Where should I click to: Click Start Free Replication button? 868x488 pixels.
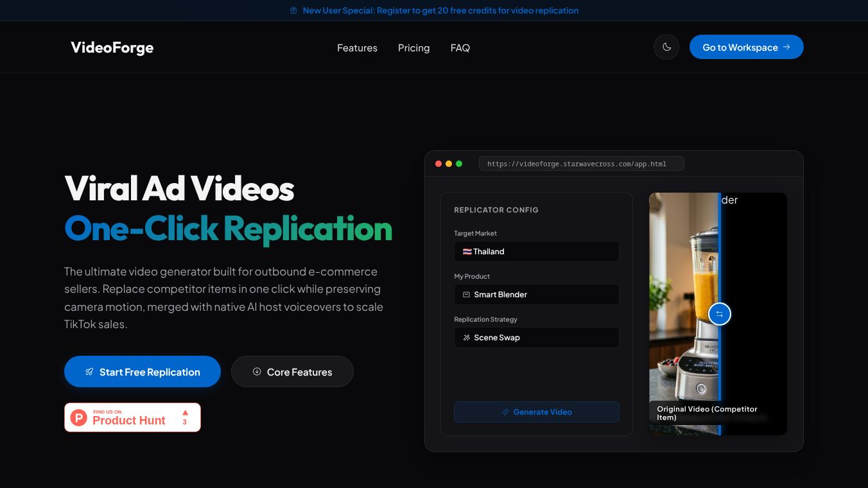pos(143,372)
